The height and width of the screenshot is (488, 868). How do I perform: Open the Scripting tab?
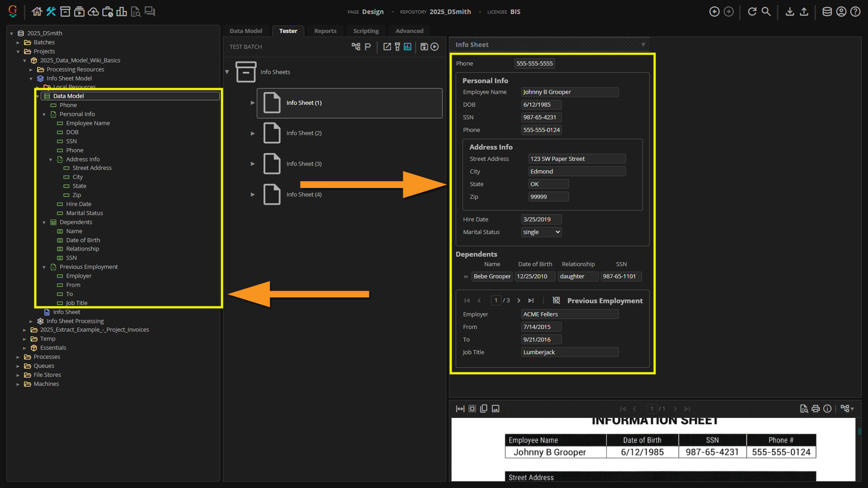[366, 31]
